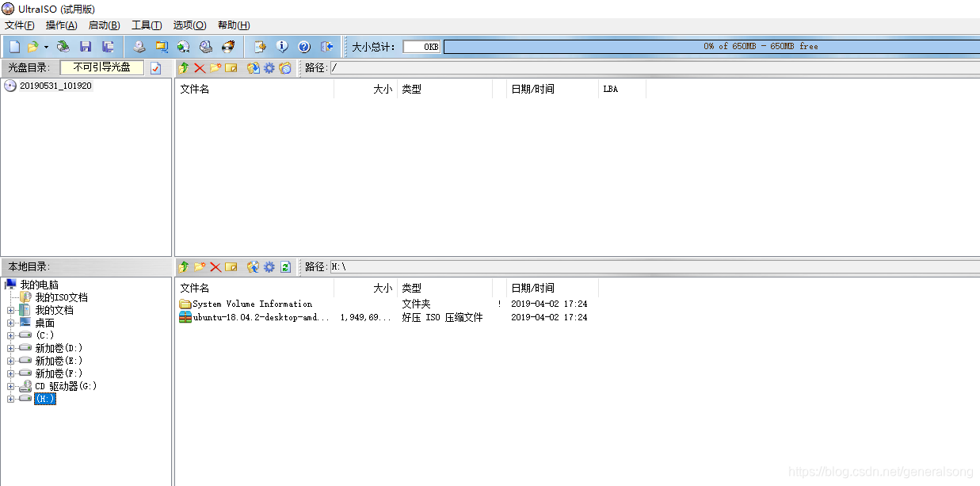Expand the 新加卷(E:) drive node

coord(11,362)
